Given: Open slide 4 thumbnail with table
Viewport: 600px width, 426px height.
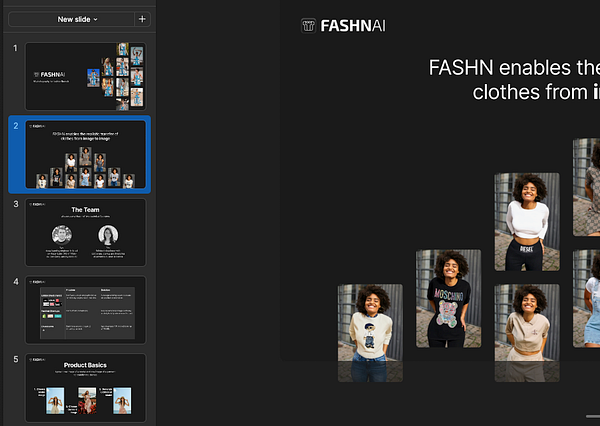Looking at the screenshot, I should click(86, 310).
